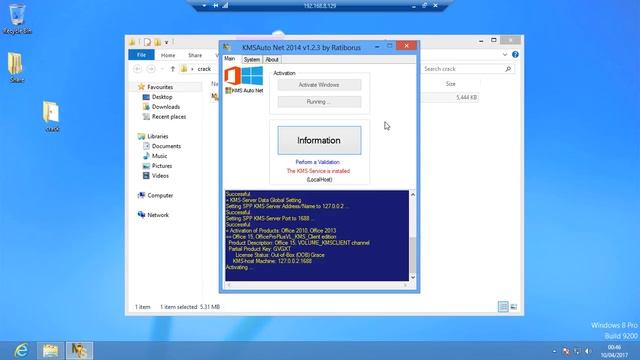
Task: Click the Running... button
Action: [x=319, y=102]
